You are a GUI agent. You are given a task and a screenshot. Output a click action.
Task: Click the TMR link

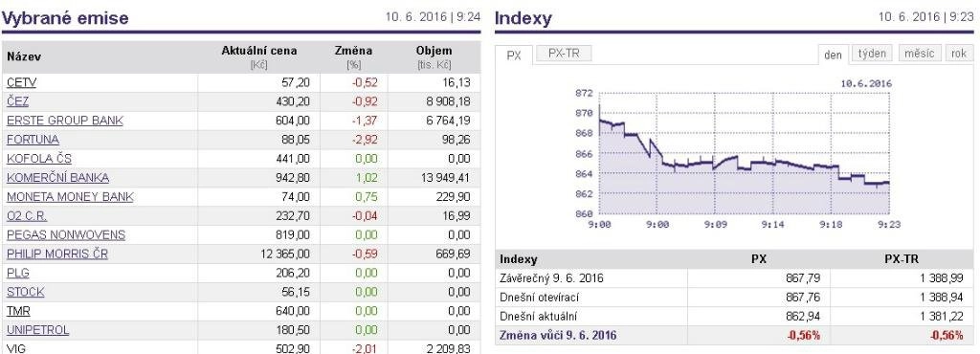[x=18, y=311]
